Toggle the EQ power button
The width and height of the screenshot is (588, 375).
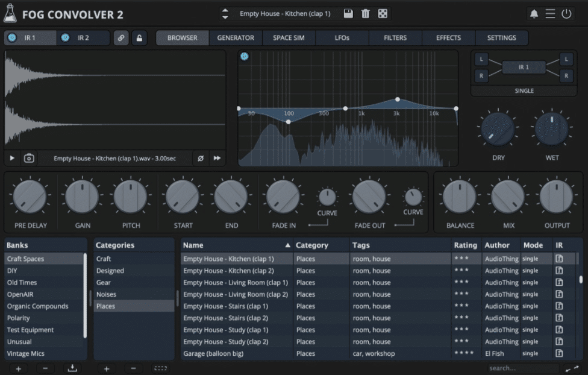click(x=245, y=56)
